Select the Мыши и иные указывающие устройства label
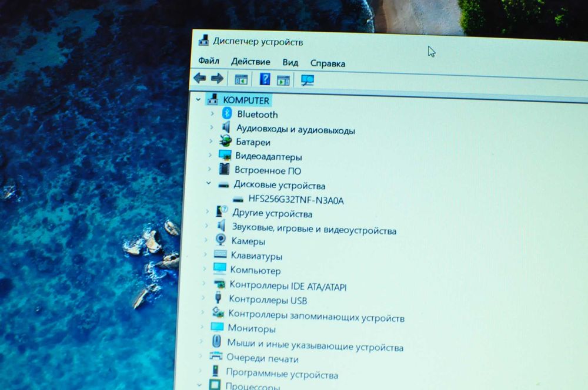The image size is (588, 390). pos(315,345)
